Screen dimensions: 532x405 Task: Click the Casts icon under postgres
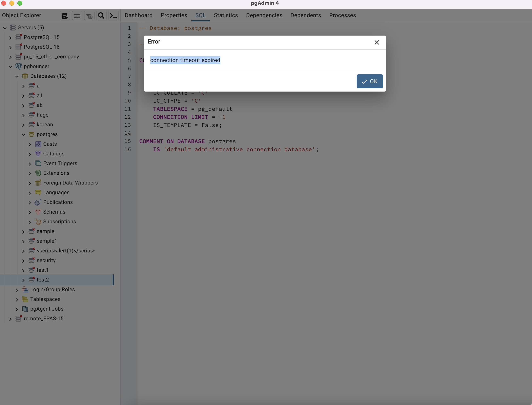[x=38, y=144]
